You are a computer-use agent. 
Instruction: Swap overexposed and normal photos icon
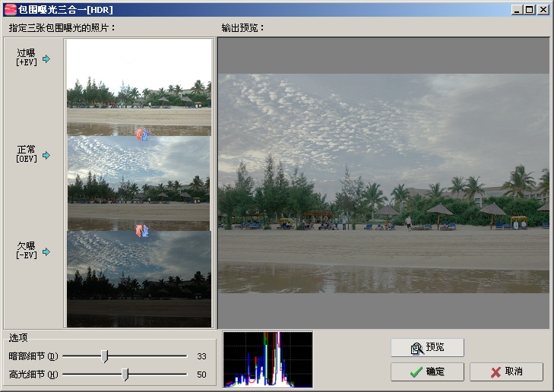coord(142,134)
